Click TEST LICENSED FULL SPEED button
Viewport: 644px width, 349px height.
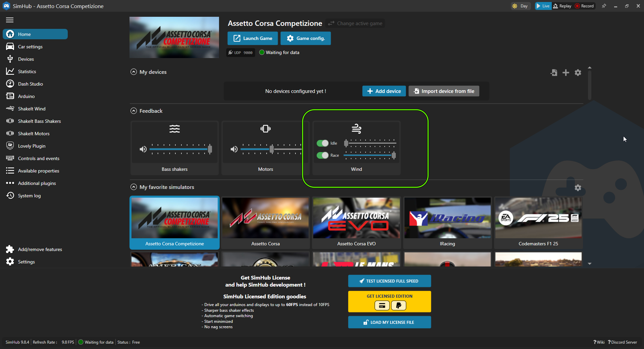point(389,281)
